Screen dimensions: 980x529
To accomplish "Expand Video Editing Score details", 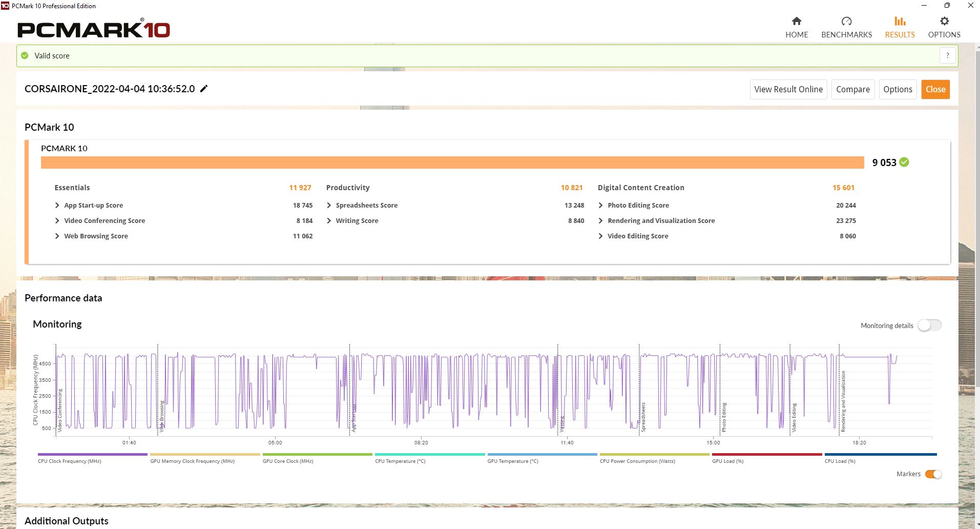I will (600, 236).
